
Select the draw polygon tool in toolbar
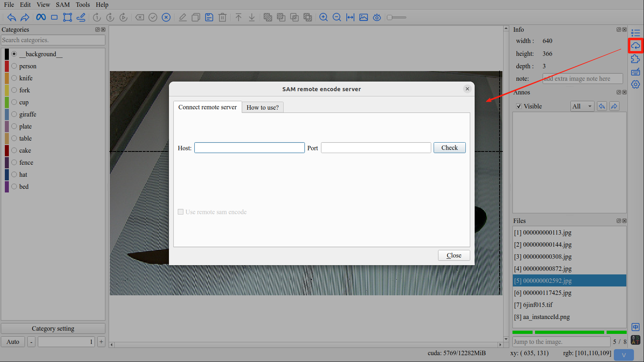68,17
